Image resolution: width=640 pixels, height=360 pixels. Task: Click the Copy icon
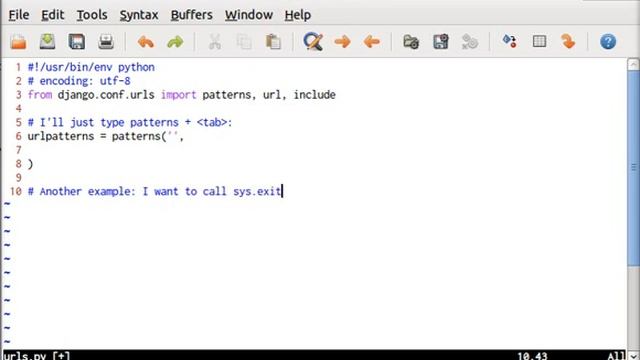click(x=244, y=42)
